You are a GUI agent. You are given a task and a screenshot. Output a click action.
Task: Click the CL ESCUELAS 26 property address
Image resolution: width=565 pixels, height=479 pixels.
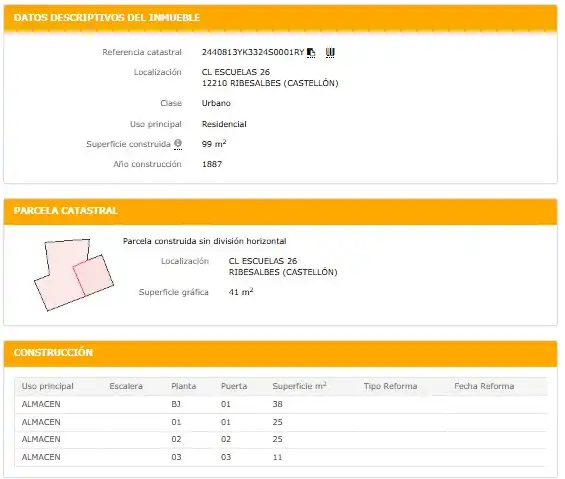(x=236, y=72)
